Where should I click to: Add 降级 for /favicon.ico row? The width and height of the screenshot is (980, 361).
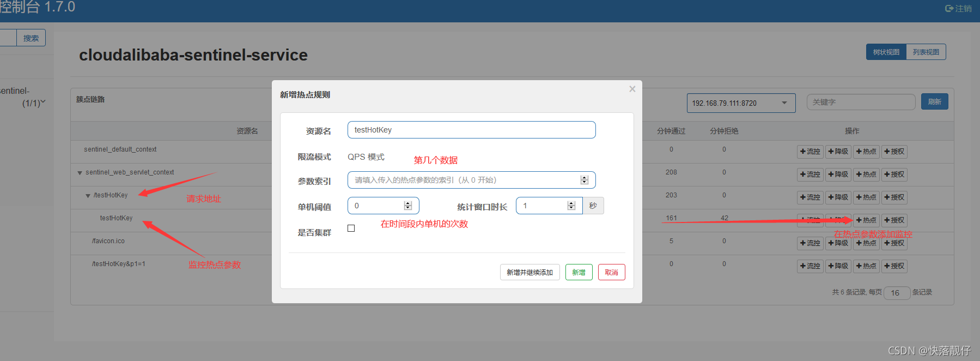pos(838,243)
